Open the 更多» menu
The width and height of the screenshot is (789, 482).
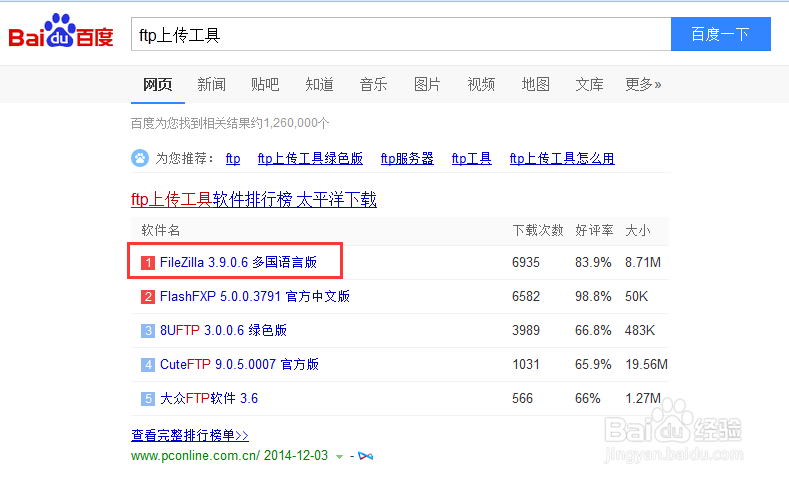pyautogui.click(x=643, y=84)
